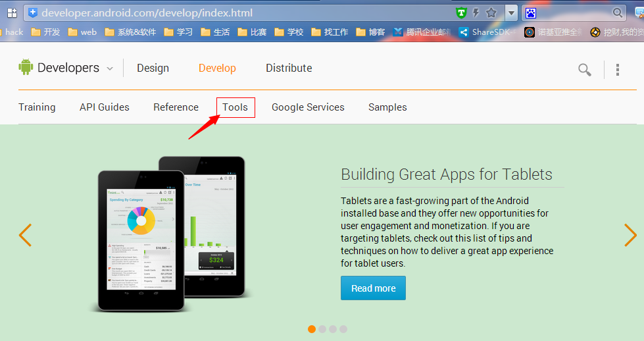This screenshot has width=644, height=341.
Task: Click the Developers site title
Action: point(68,68)
